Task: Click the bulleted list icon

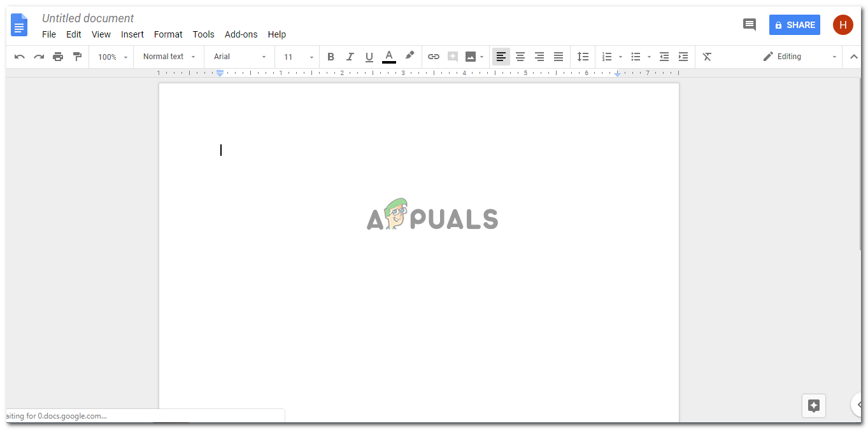Action: click(x=636, y=57)
